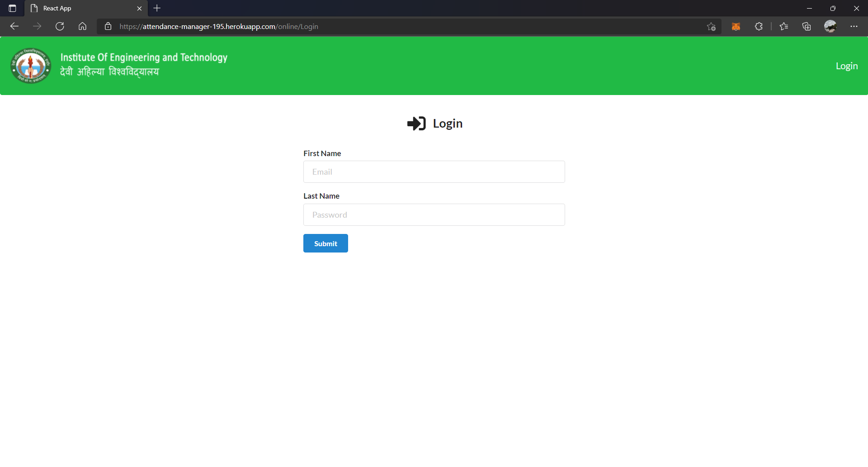Viewport: 868px width, 467px height.
Task: Click the profile avatar to switch accounts
Action: pyautogui.click(x=831, y=26)
